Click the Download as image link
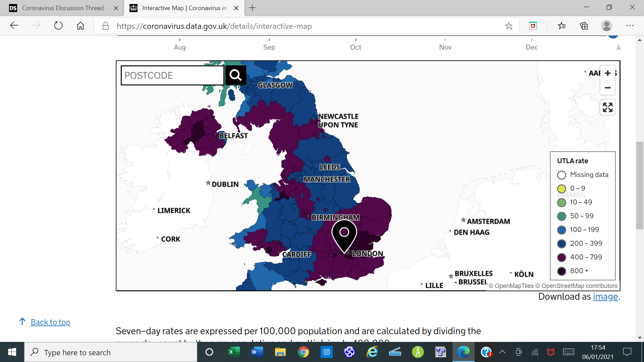The height and width of the screenshot is (362, 644). pos(605,297)
